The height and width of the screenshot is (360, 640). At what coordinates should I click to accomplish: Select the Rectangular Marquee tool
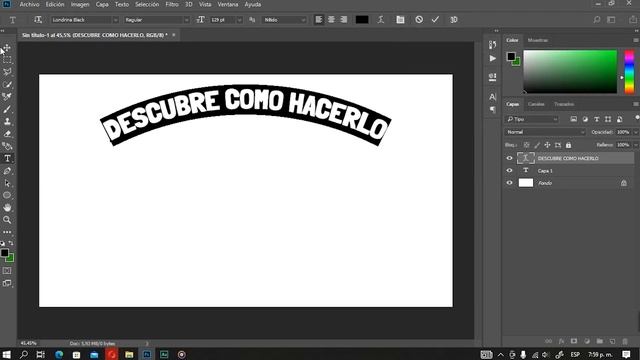tap(7, 60)
